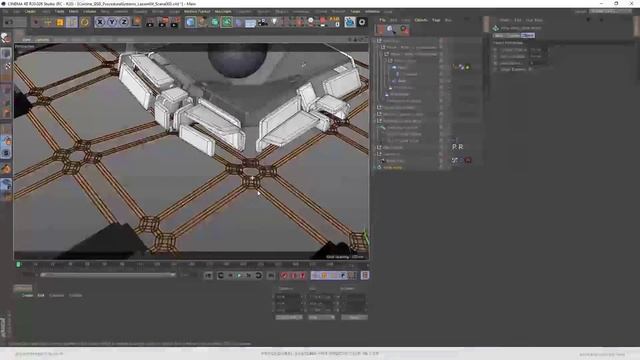Select the Rotate tool in top toolbar
Image resolution: width=640 pixels, height=360 pixels.
(x=84, y=22)
